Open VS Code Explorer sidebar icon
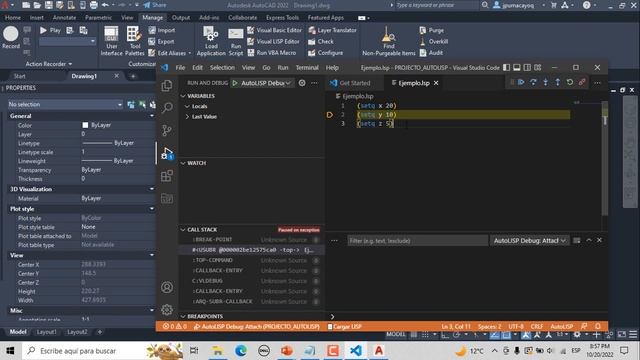The image size is (640, 360). 167,86
